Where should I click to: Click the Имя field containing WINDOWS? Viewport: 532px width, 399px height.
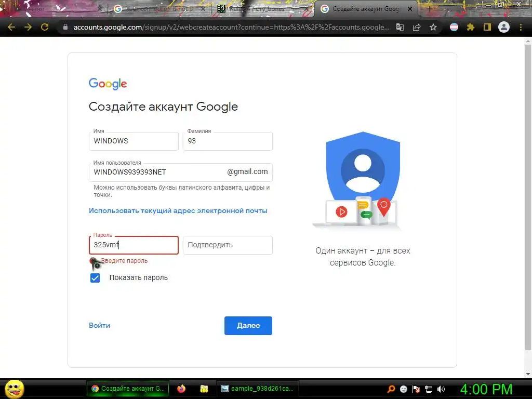click(134, 141)
